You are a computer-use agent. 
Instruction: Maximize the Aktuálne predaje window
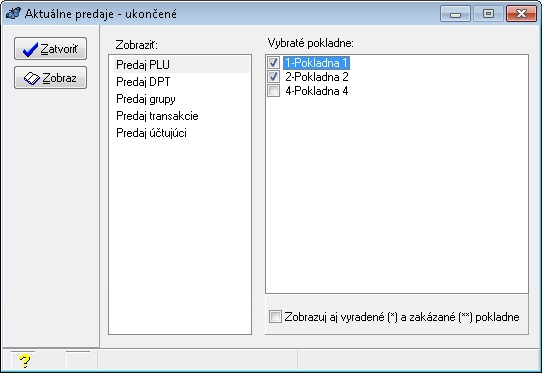tap(488, 14)
